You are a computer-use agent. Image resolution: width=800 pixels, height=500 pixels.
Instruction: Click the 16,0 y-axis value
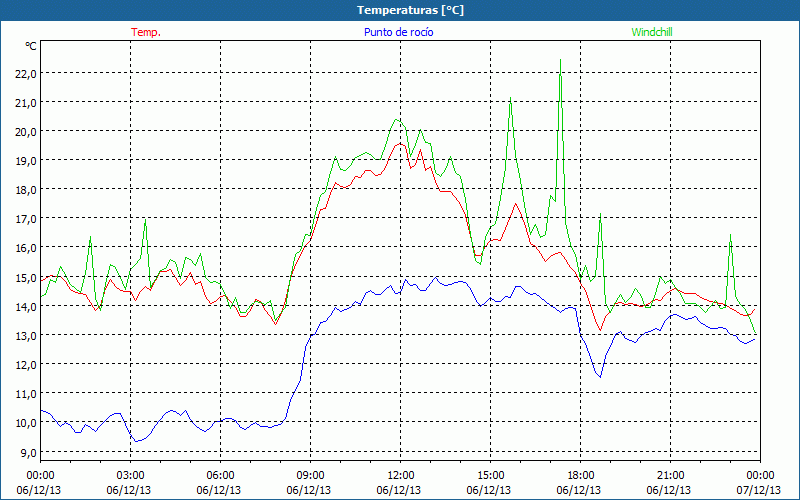[26, 248]
